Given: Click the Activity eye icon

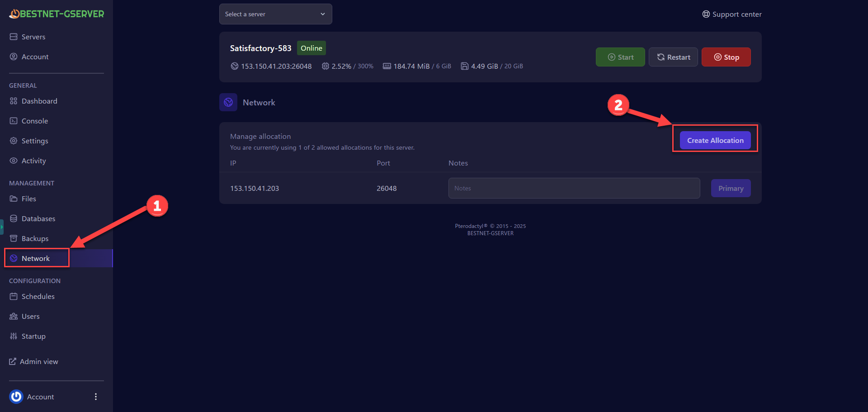Looking at the screenshot, I should 14,161.
